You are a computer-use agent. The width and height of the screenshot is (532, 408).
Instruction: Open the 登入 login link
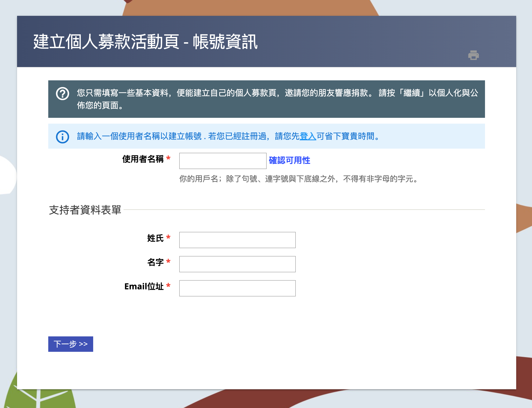pos(308,136)
